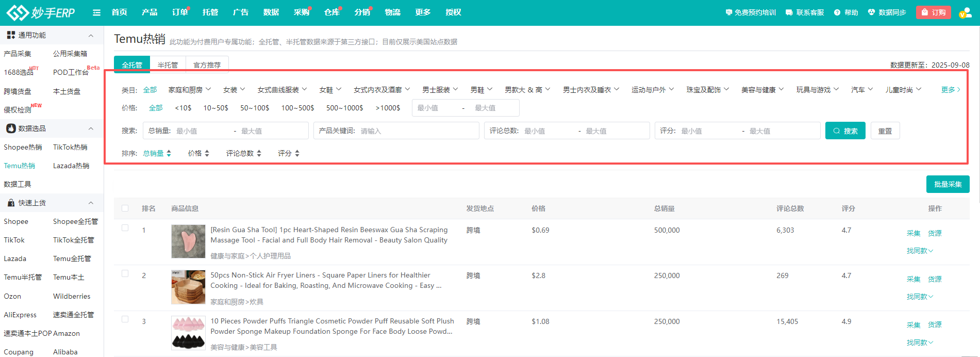Open Lazada热销 in sidebar

click(71, 166)
